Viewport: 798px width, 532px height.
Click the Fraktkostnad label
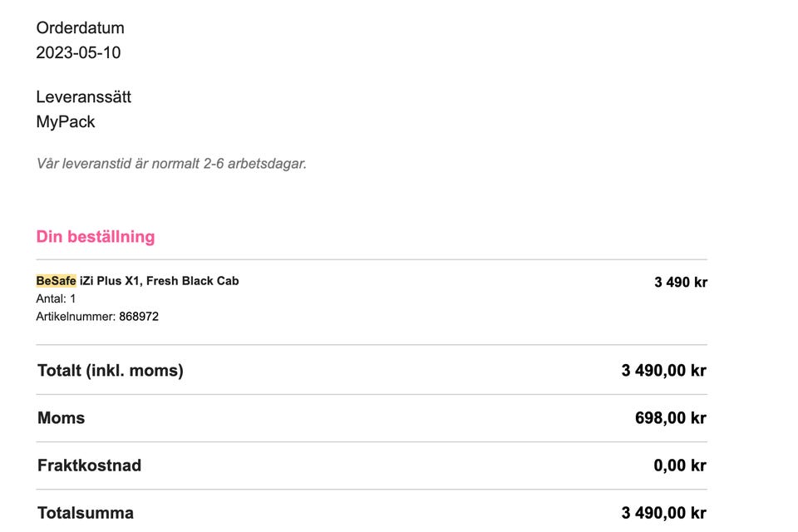click(89, 465)
